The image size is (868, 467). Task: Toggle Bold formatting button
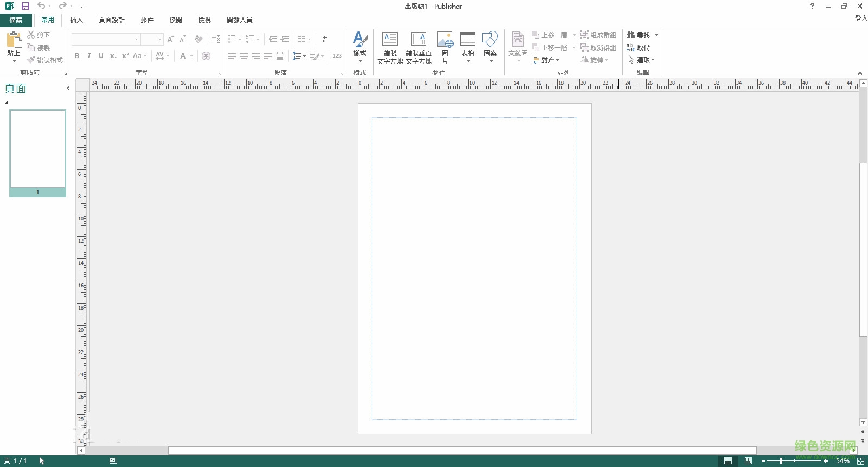[77, 56]
